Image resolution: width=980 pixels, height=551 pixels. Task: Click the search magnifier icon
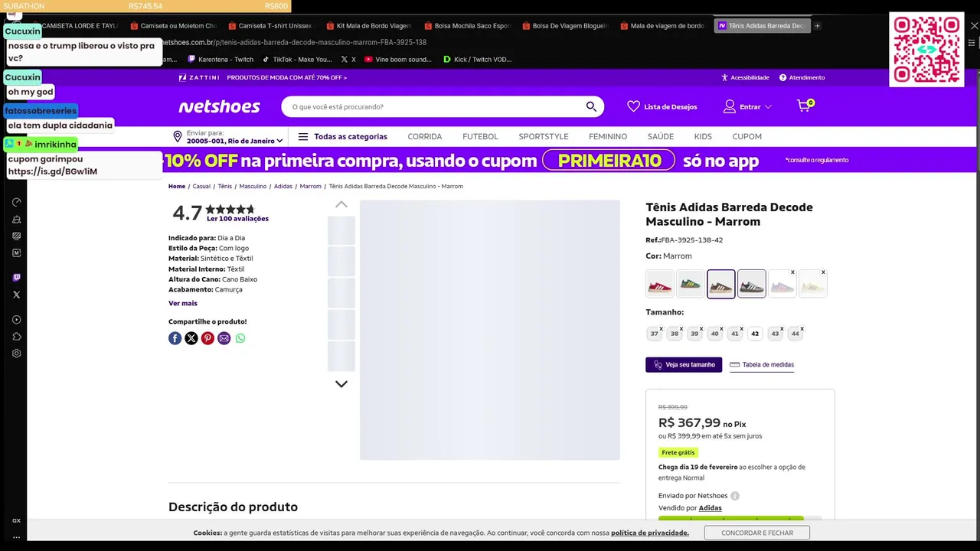pos(591,106)
